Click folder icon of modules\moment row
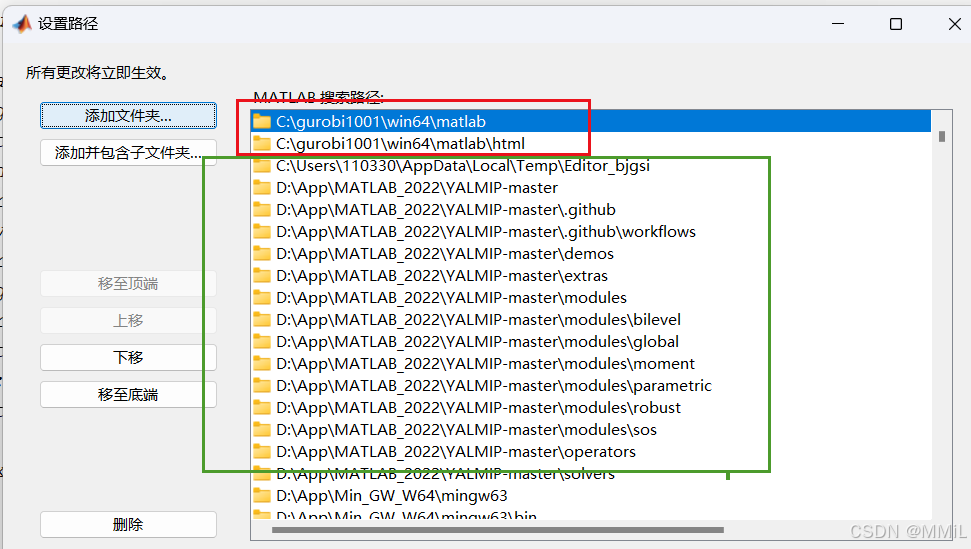971x549 pixels. pos(262,363)
